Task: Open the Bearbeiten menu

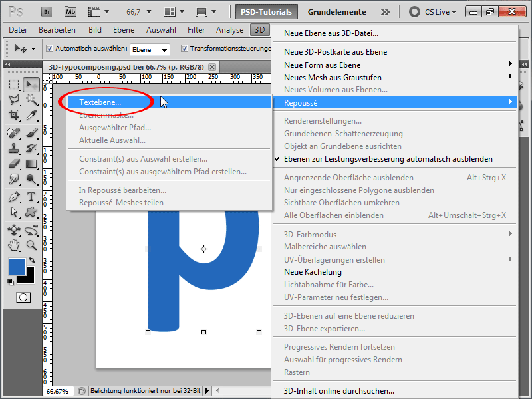Action: (57, 30)
